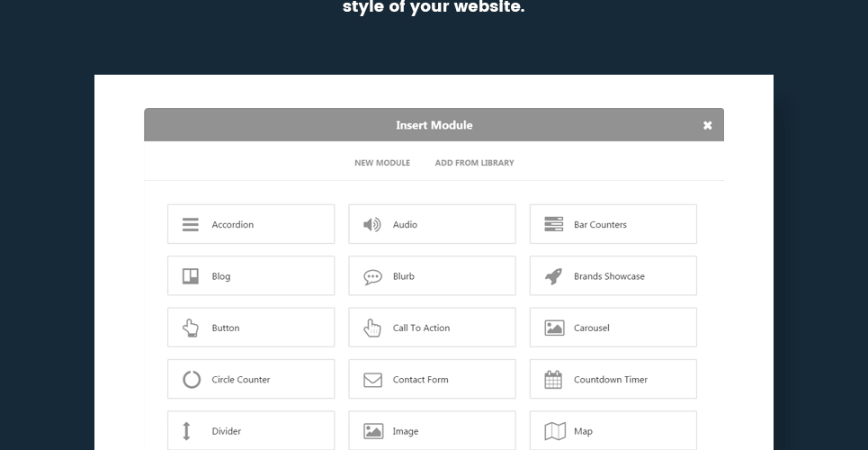The width and height of the screenshot is (868, 450).
Task: Click the Map module icon
Action: (x=555, y=431)
